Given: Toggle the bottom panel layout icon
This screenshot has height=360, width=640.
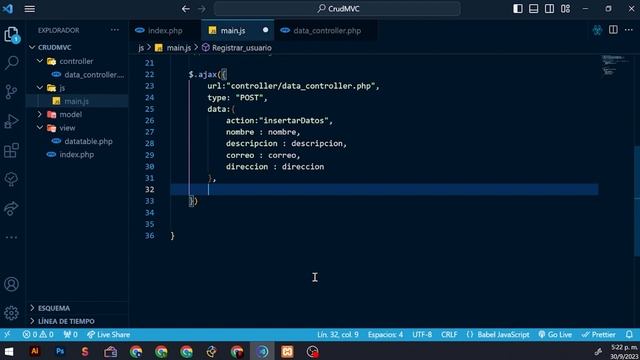Looking at the screenshot, I should click(x=533, y=9).
